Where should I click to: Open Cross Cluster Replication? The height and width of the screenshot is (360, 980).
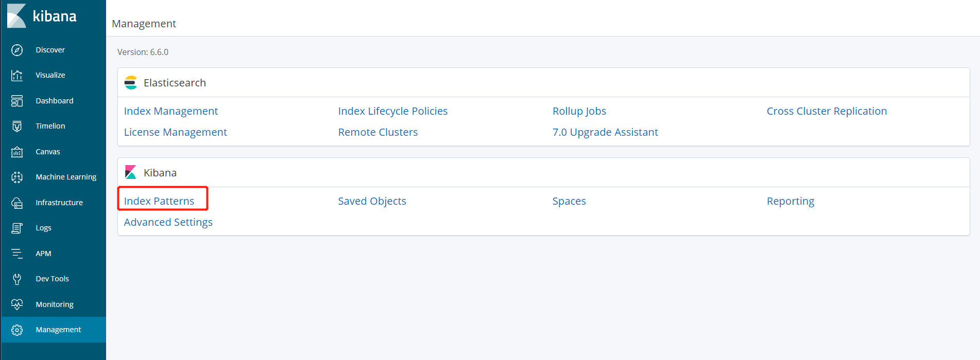(827, 111)
